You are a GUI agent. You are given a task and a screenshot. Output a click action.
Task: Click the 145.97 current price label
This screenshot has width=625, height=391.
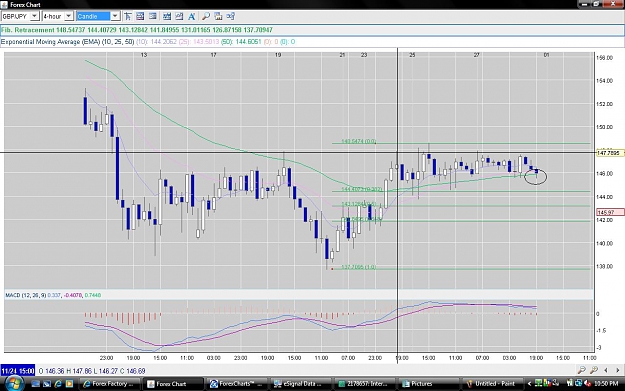[x=610, y=212]
